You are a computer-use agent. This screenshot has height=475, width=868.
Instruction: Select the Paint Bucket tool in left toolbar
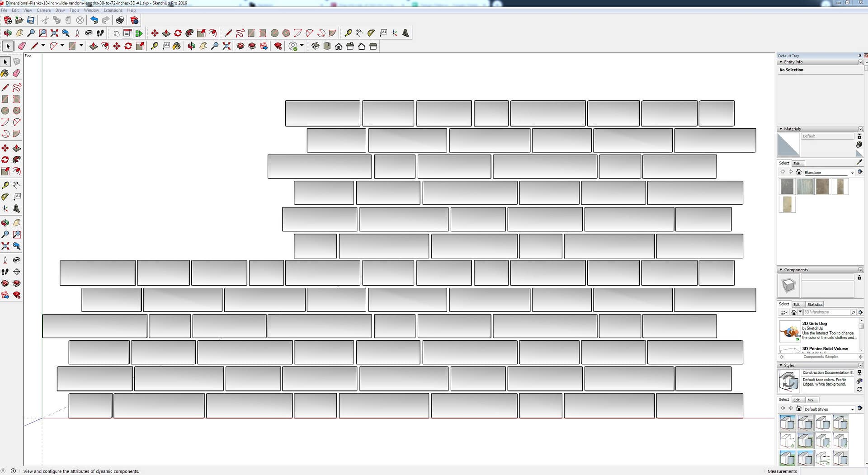5,73
